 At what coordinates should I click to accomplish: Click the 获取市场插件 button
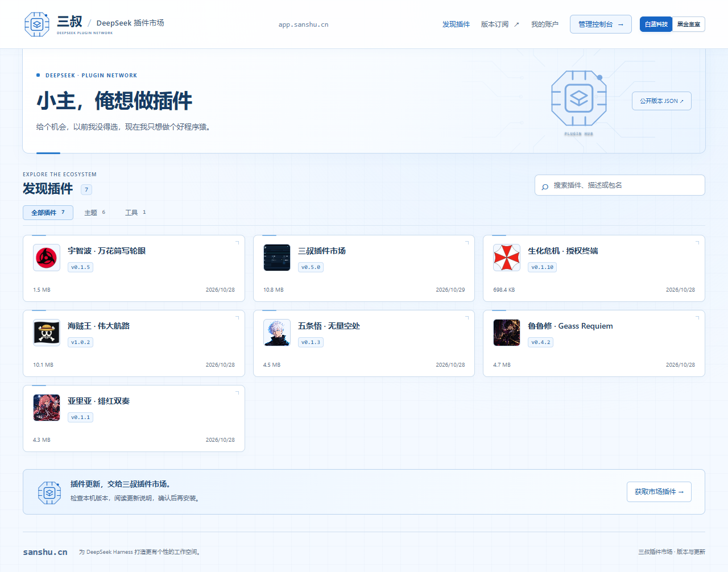pyautogui.click(x=659, y=492)
